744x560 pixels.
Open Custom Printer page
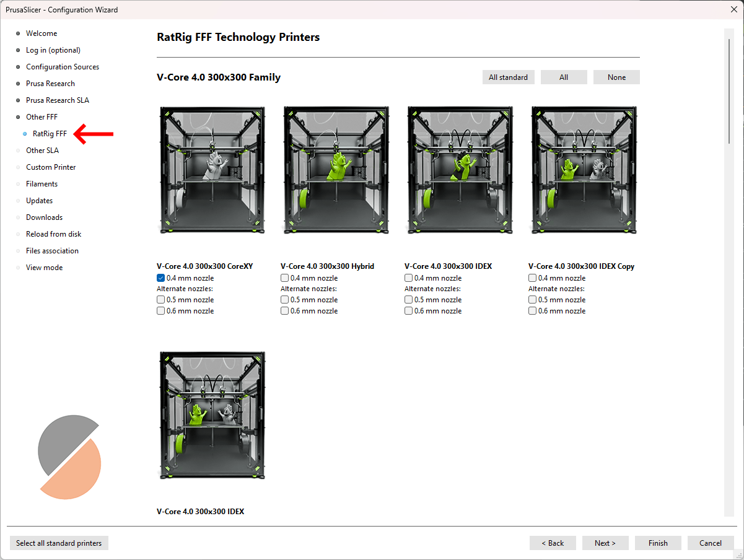pos(51,167)
